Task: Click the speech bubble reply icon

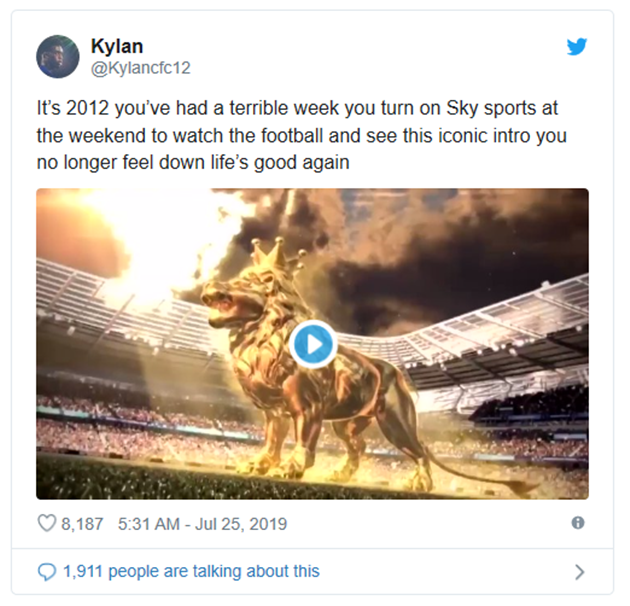Action: tap(47, 571)
